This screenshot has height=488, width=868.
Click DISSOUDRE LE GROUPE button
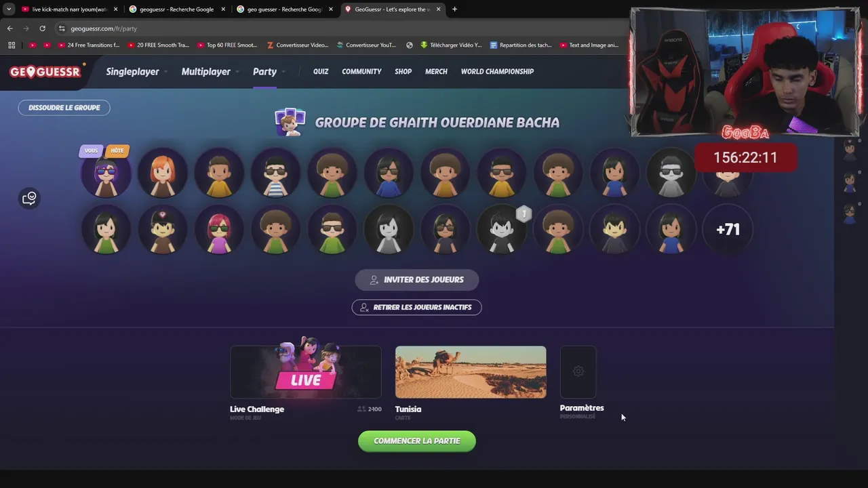64,108
